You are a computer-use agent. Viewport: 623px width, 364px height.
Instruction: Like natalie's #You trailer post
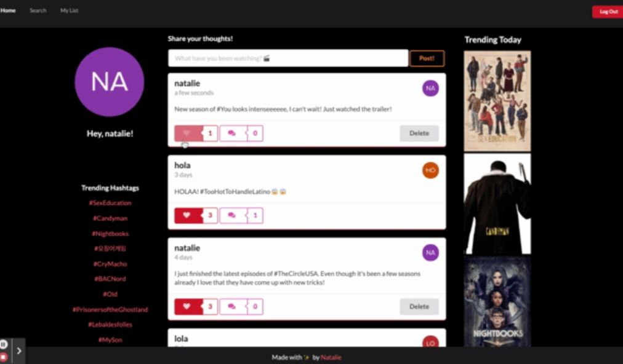[x=188, y=133]
